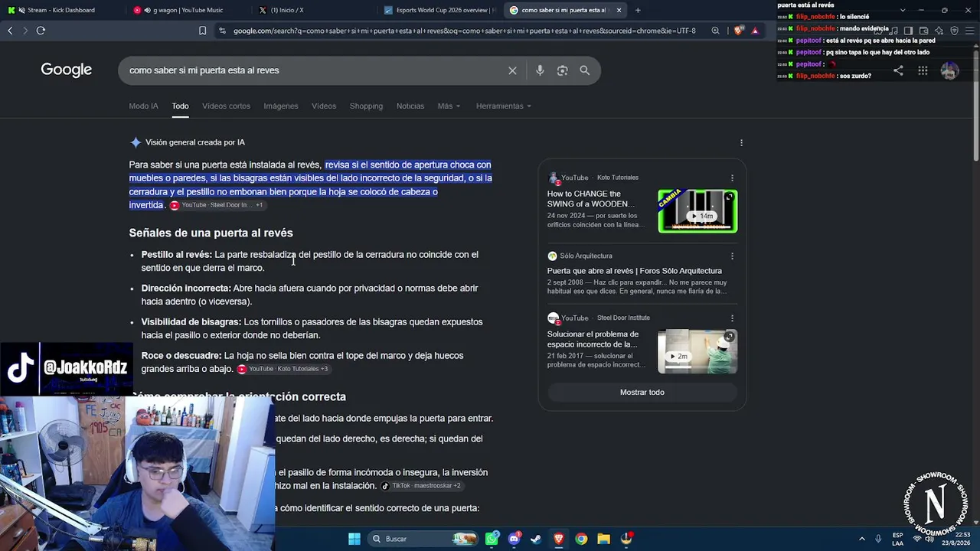Screen dimensions: 980x551
Task: Play the green CAMBIA video thumbnail
Action: click(697, 211)
